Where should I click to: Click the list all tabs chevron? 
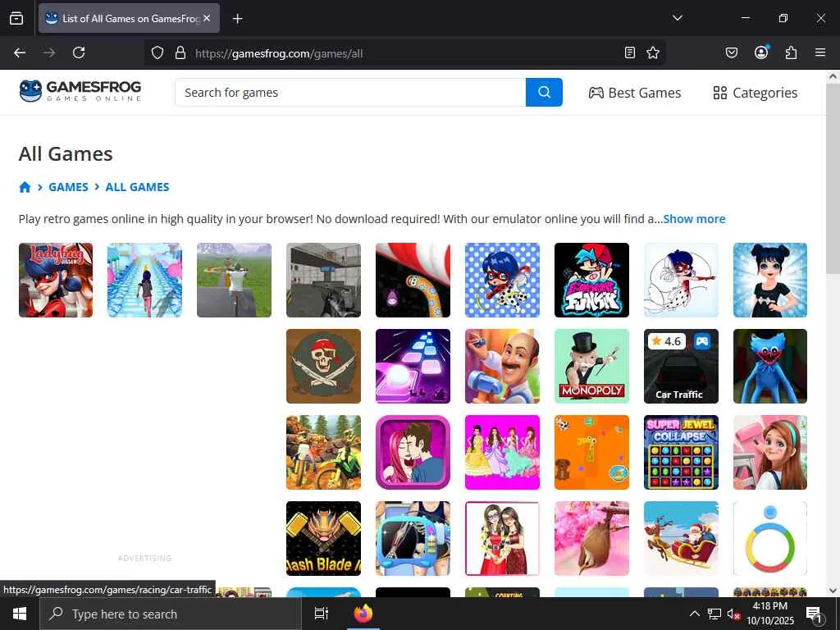coord(677,18)
